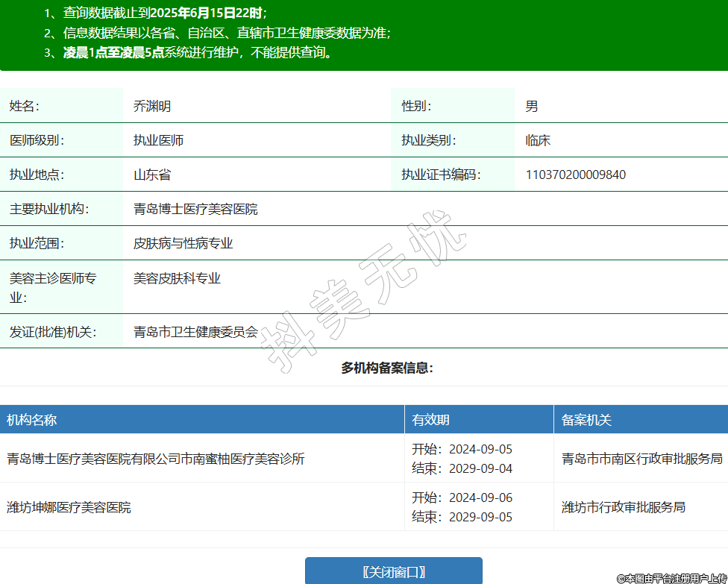
Task: Click the 皮肤病与性病专业 practice scope value
Action: [183, 244]
